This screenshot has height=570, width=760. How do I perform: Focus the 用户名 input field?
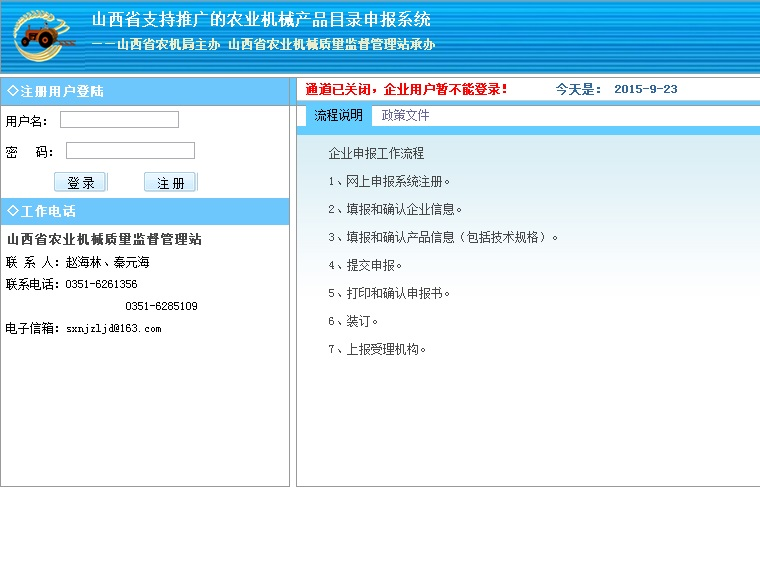coord(119,120)
